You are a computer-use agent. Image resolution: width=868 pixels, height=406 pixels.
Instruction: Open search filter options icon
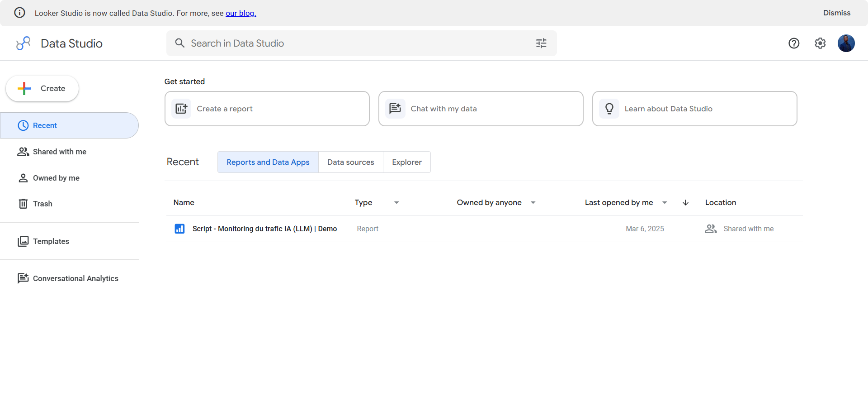pos(541,43)
